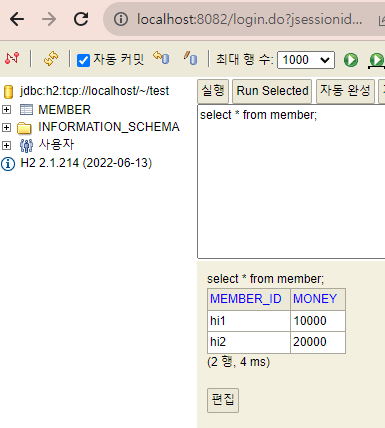
Task: Select the 20000 cell in results
Action: [x=318, y=342]
